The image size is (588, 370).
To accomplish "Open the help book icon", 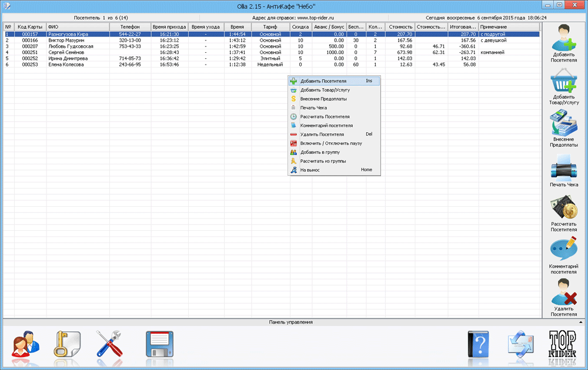I will coord(479,344).
